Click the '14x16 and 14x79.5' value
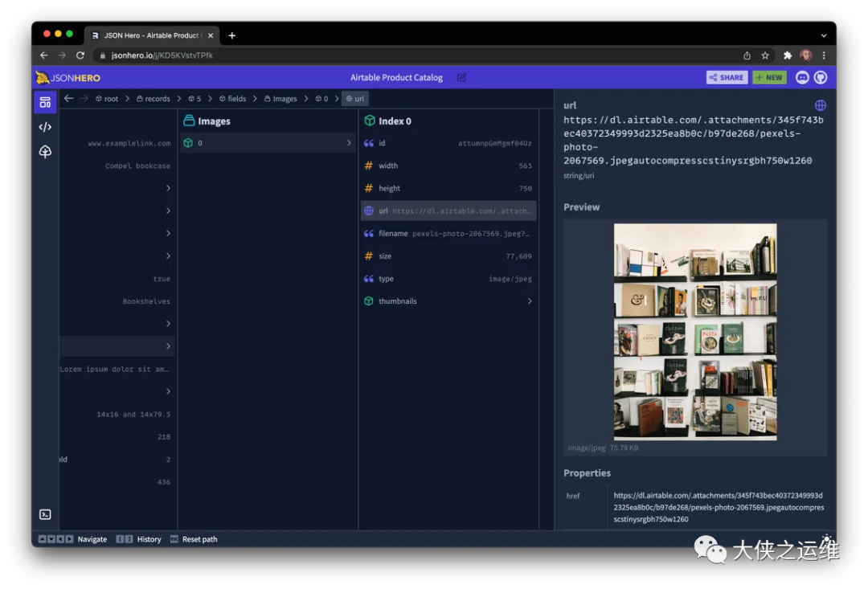Viewport: 868px width, 589px height. (x=133, y=414)
